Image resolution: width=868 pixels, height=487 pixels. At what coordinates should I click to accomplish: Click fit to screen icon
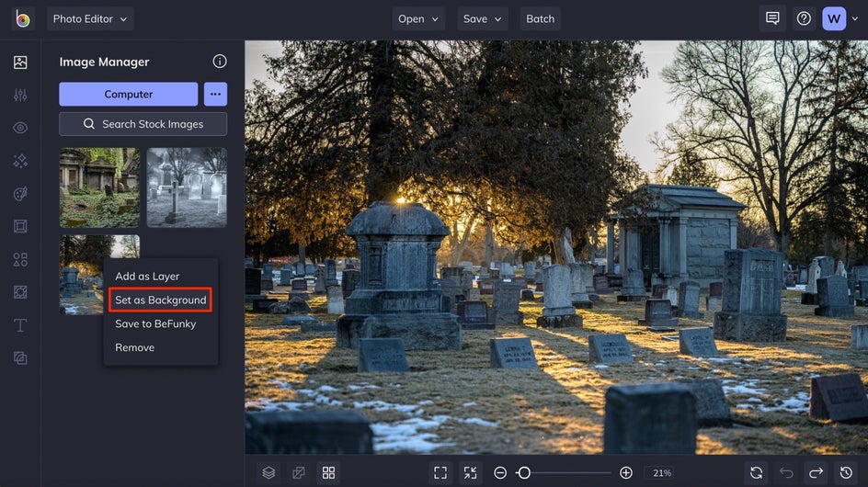point(440,472)
